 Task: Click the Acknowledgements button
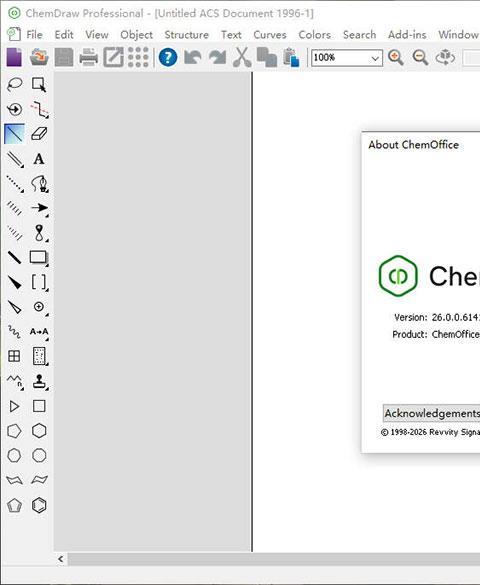pyautogui.click(x=432, y=413)
